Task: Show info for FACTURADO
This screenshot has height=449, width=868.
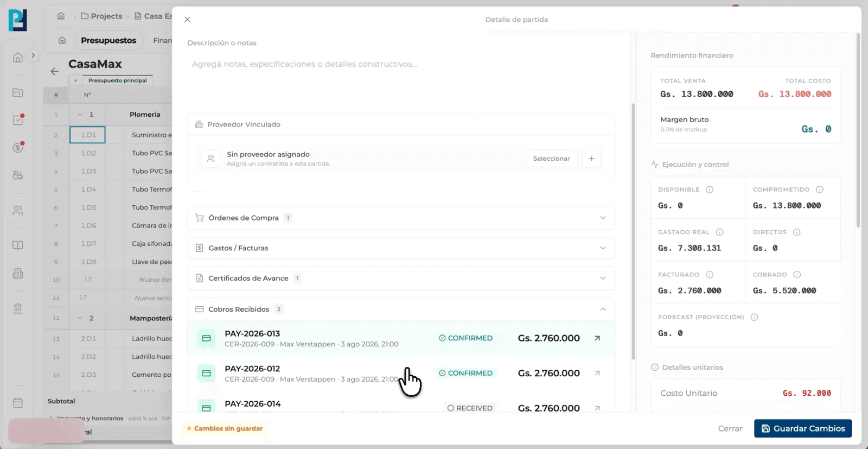Action: 710,275
